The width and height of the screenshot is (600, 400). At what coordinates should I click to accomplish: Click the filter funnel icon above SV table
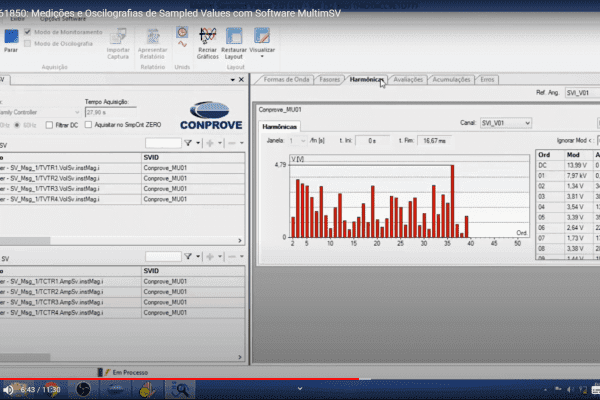pyautogui.click(x=188, y=143)
